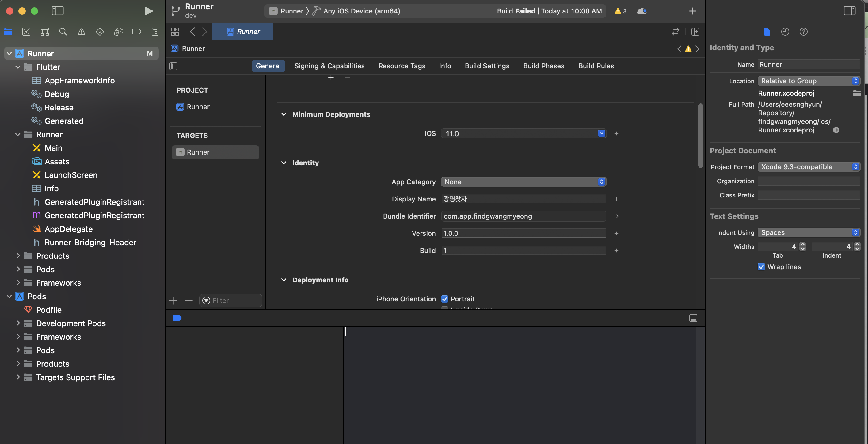
Task: Select the Runner project under PROJECT
Action: point(198,107)
